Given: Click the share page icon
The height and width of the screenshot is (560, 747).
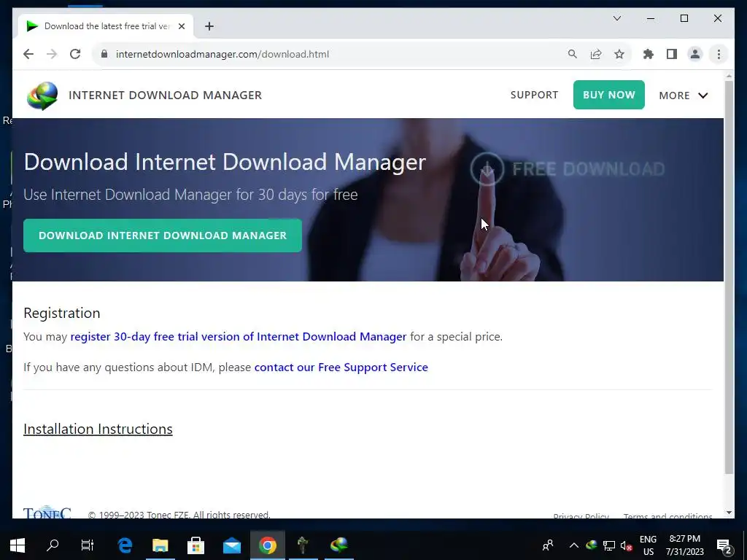Looking at the screenshot, I should [x=596, y=54].
